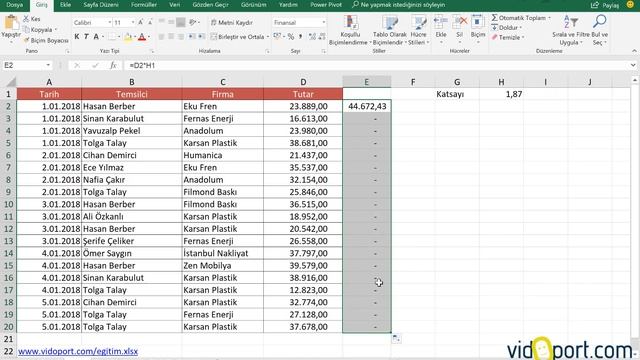The height and width of the screenshot is (360, 640).
Task: Collapse the ribbon with the chevron
Action: tap(634, 51)
